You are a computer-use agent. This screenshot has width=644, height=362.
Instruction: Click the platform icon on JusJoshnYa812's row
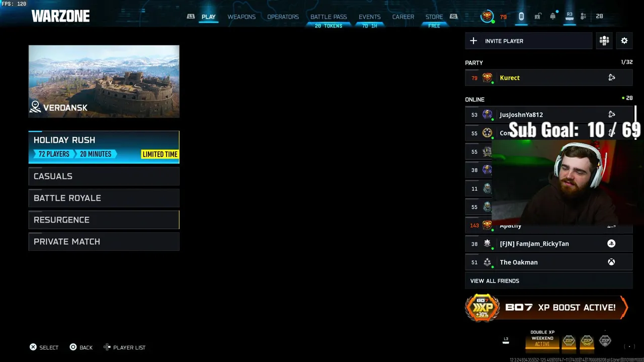pyautogui.click(x=612, y=114)
